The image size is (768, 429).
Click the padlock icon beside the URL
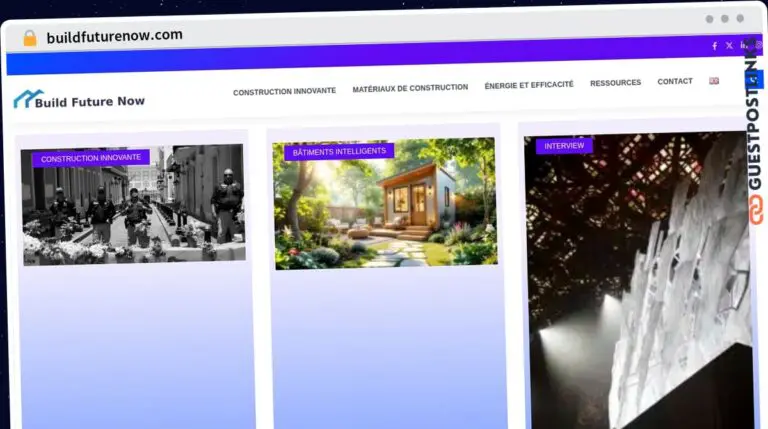29,38
